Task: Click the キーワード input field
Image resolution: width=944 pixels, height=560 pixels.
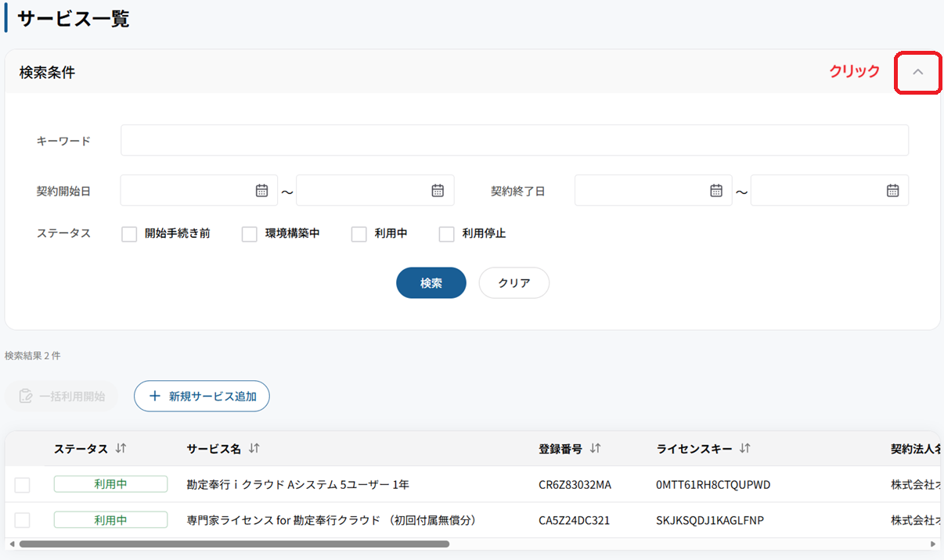Action: click(x=514, y=140)
